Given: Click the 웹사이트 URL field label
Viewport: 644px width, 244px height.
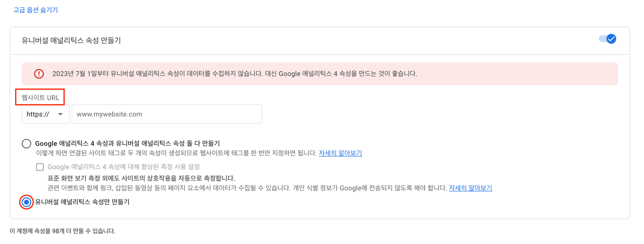Looking at the screenshot, I should (x=40, y=98).
